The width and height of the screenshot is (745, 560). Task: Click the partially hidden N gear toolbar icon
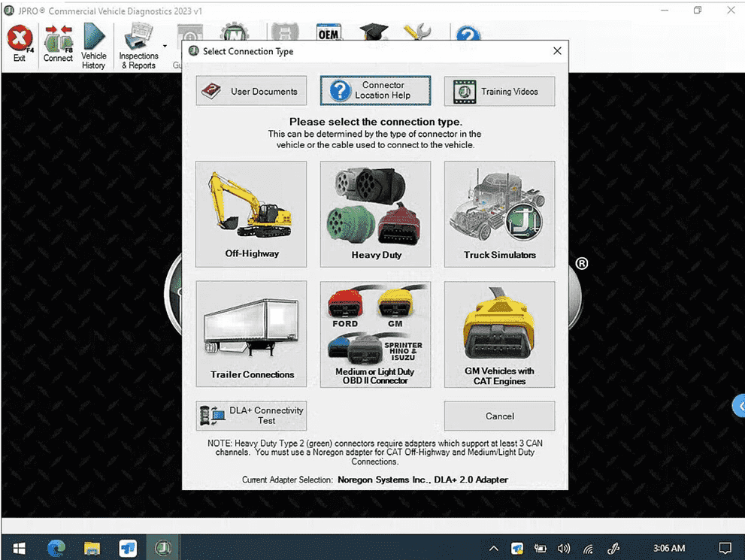coord(235,32)
